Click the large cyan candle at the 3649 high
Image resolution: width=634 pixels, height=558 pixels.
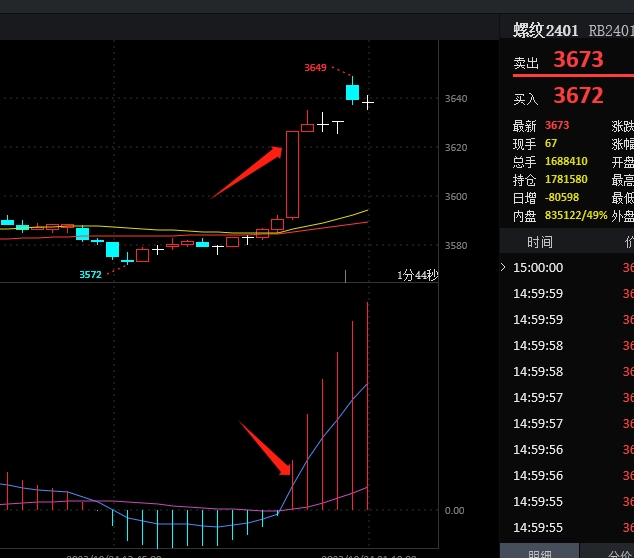pyautogui.click(x=353, y=93)
